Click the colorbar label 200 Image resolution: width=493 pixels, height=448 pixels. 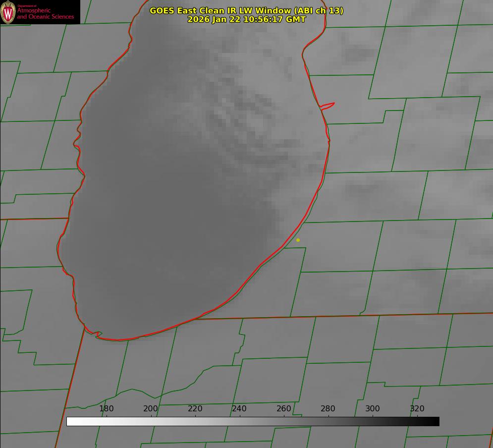(151, 408)
